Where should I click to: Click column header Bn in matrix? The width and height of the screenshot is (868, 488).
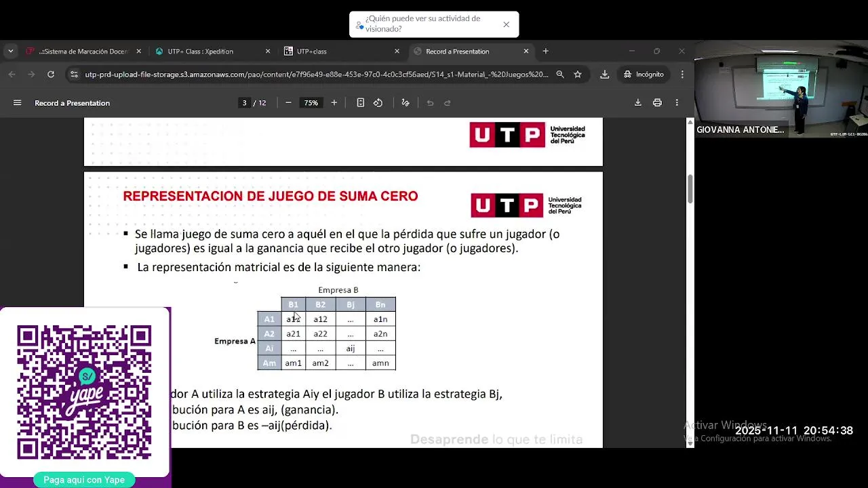pos(380,305)
